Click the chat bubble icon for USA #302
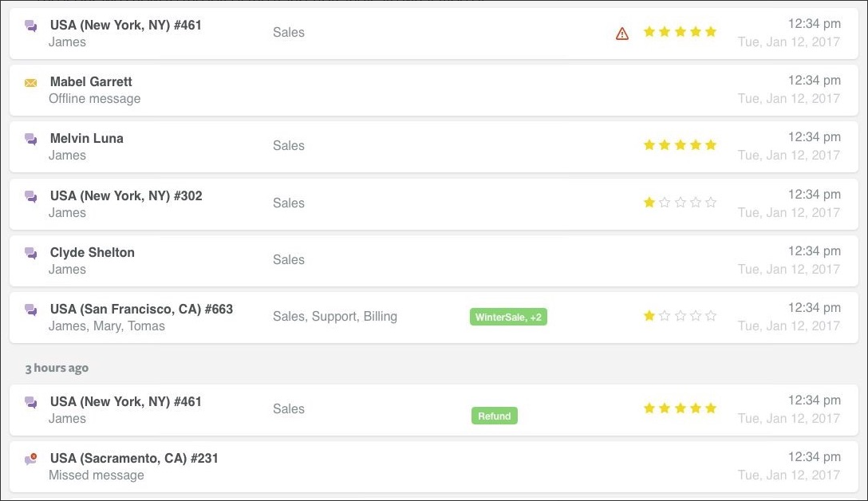The width and height of the screenshot is (868, 501). point(30,196)
